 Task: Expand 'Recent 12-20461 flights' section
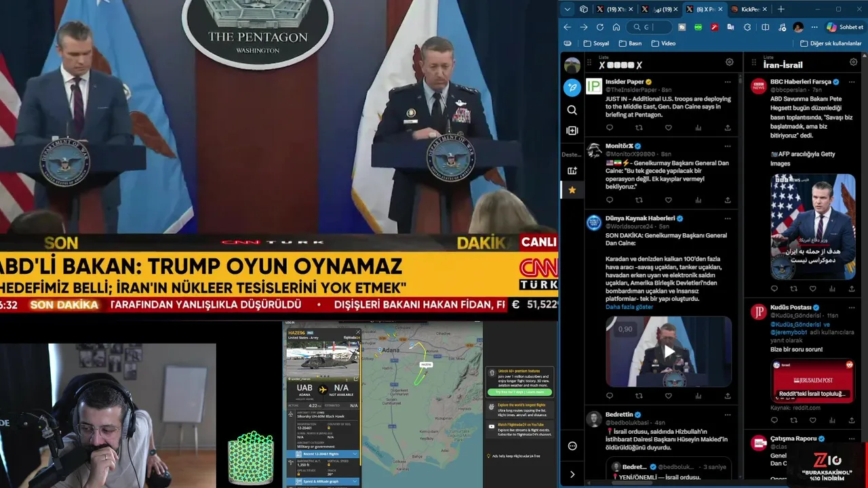pos(323,453)
